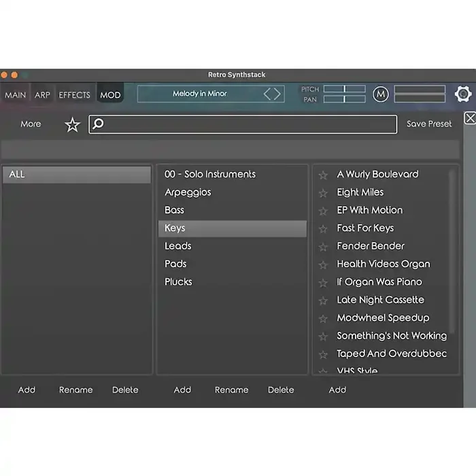Star the Taped And Overdubbed preset
Viewport: 476px width, 476px height.
click(323, 354)
